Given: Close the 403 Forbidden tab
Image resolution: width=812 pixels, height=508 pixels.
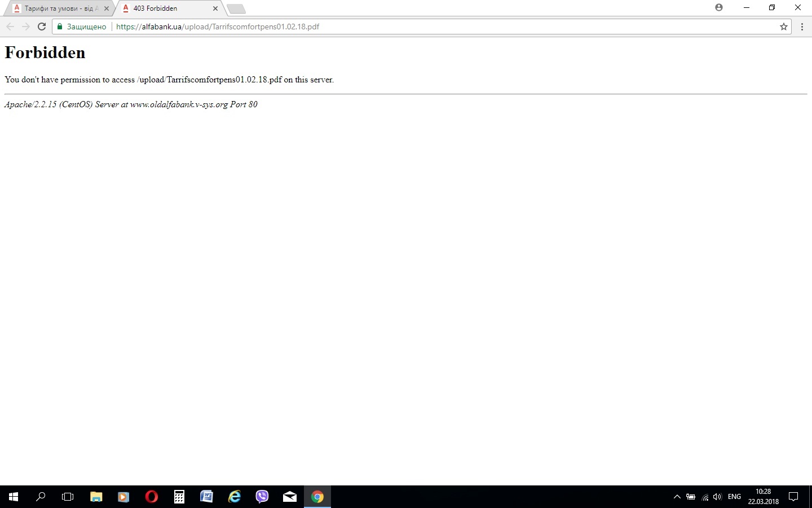Looking at the screenshot, I should tap(215, 8).
